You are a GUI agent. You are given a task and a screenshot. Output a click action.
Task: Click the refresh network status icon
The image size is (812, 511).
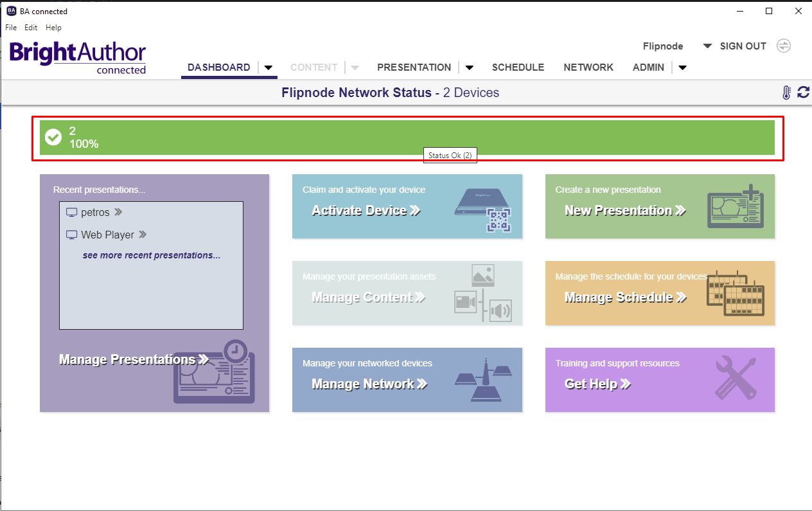click(803, 93)
